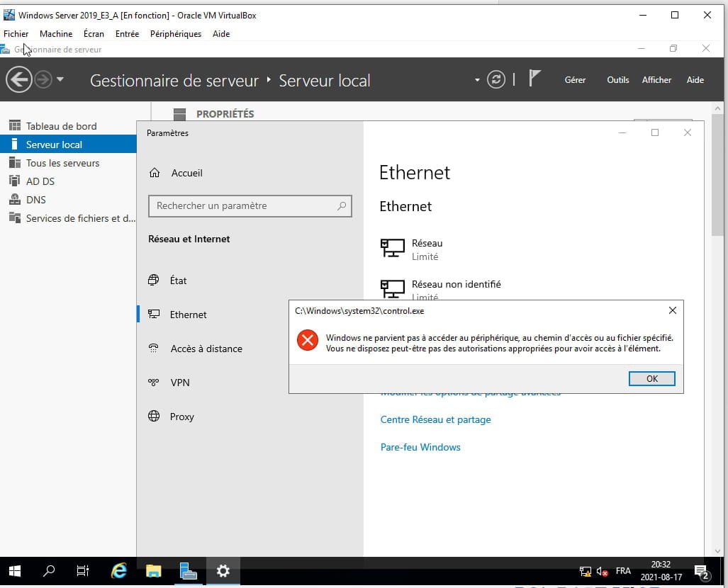Open the Outils menu
728x588 pixels.
pos(618,80)
